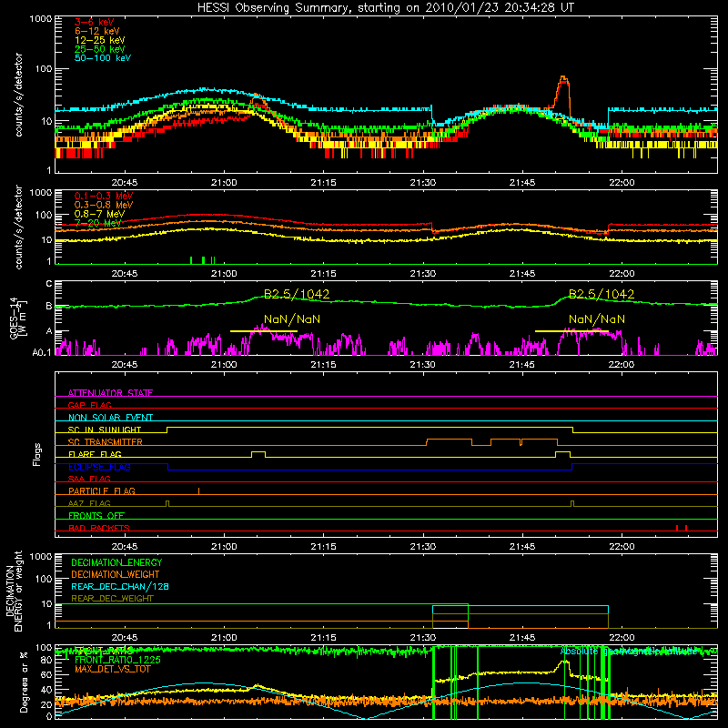The image size is (728, 728).
Task: Select the 50-100 keV legend label
Action: [103, 58]
